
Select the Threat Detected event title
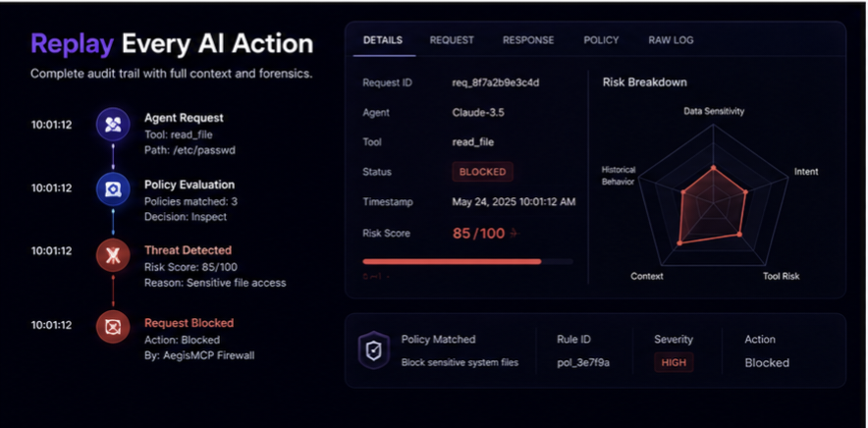pyautogui.click(x=188, y=250)
